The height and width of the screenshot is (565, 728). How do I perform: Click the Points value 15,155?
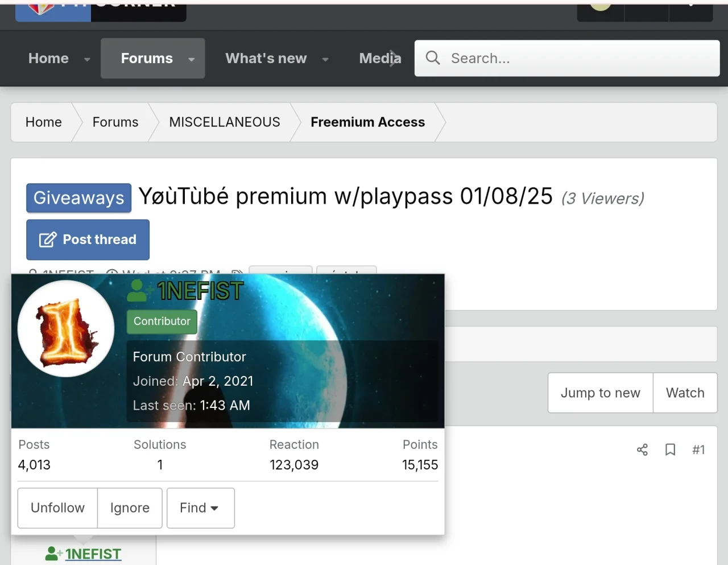pos(420,465)
